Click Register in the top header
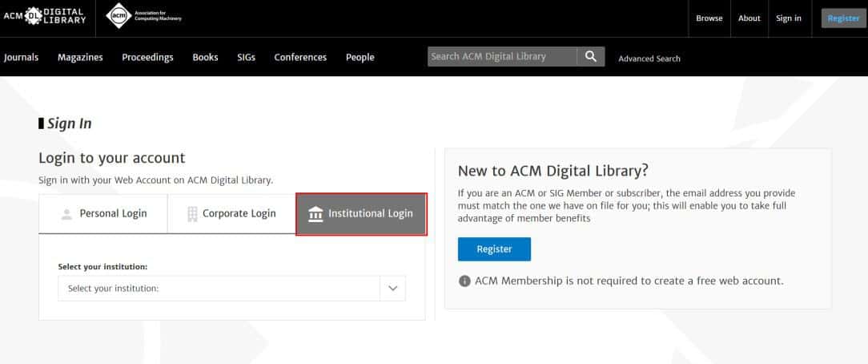The height and width of the screenshot is (364, 868). point(843,18)
